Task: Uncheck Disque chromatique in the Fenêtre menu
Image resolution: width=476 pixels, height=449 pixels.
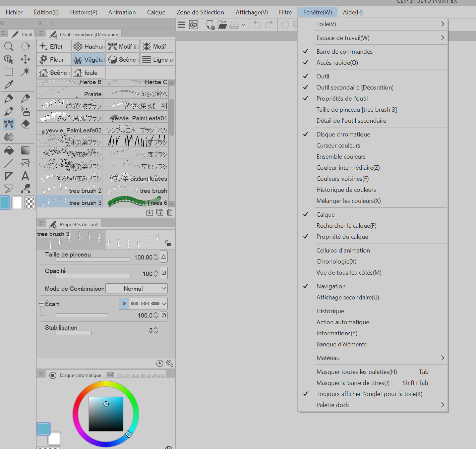Action: click(373, 134)
